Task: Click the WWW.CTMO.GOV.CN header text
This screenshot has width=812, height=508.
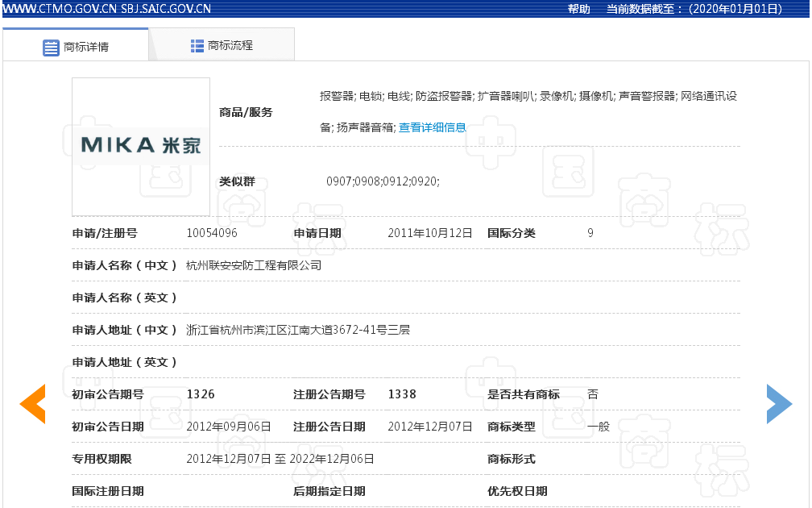Action: [60, 9]
